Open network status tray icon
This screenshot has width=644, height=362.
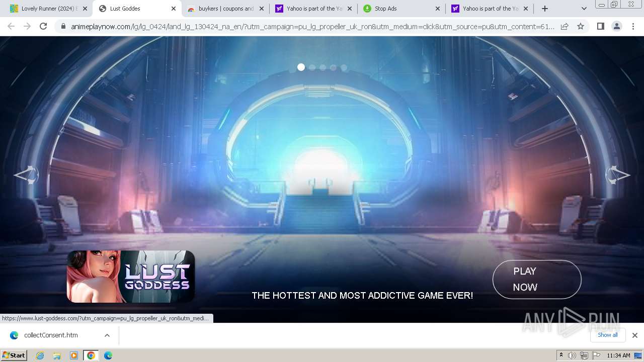pyautogui.click(x=584, y=355)
